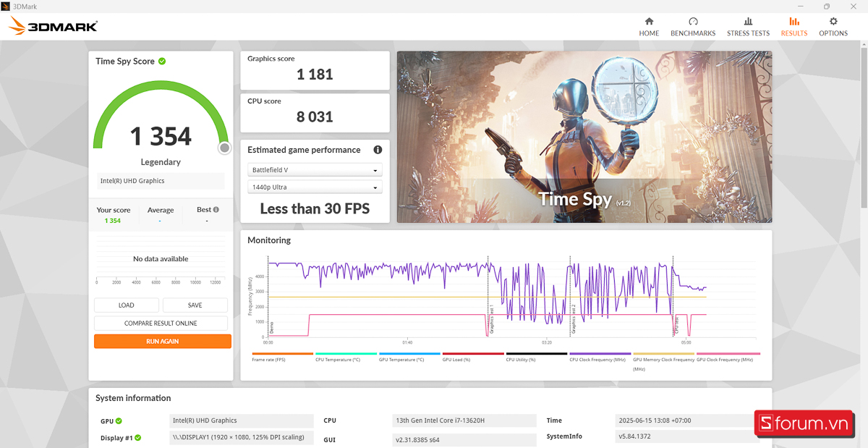Click 'Less than 30 FPS' text
This screenshot has height=448, width=868.
[x=315, y=209]
